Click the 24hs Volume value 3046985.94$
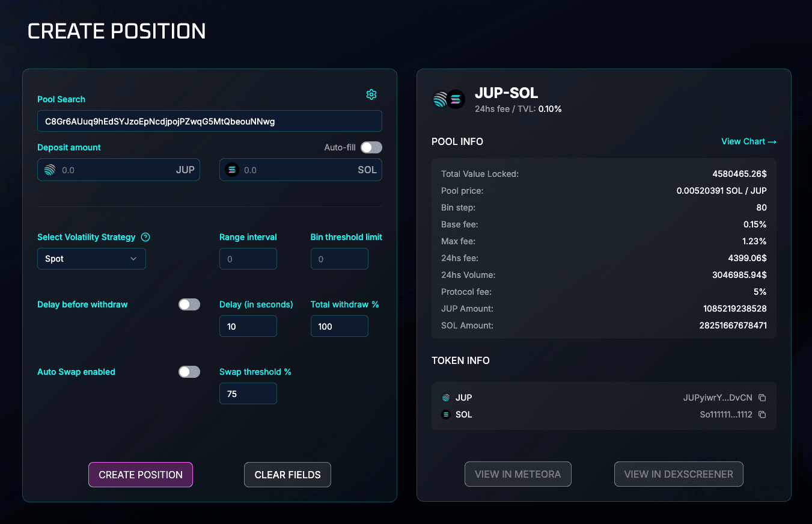 click(x=739, y=275)
